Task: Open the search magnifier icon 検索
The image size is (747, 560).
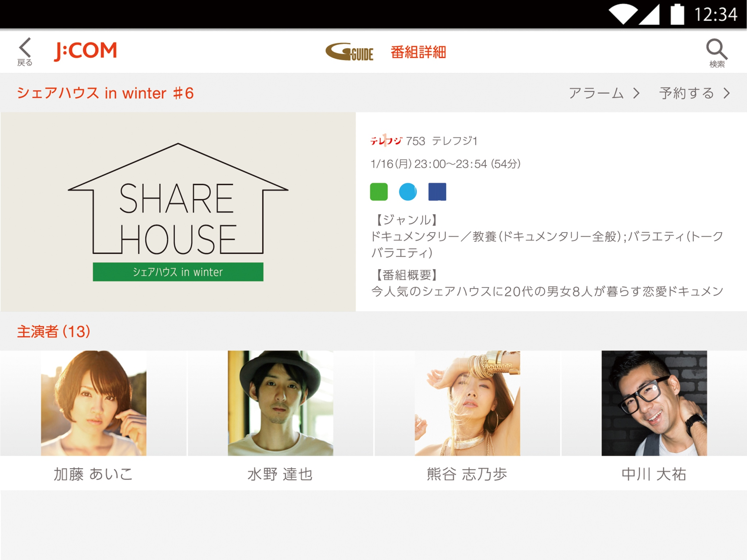Action: pyautogui.click(x=717, y=53)
